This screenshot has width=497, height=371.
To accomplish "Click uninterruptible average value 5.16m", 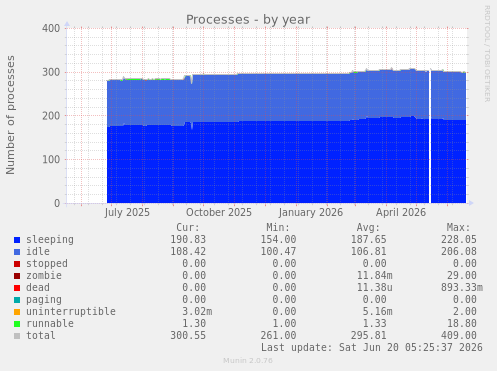I will click(x=378, y=311).
